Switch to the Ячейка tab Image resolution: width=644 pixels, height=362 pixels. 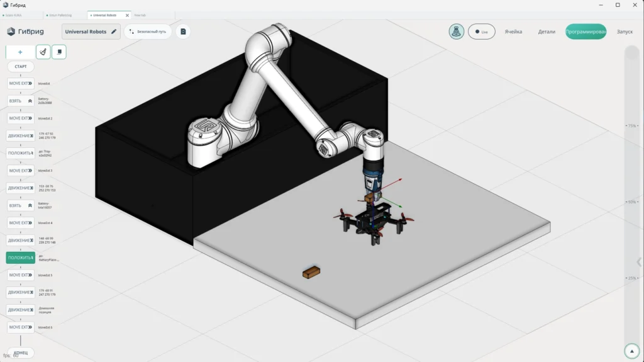click(513, 31)
